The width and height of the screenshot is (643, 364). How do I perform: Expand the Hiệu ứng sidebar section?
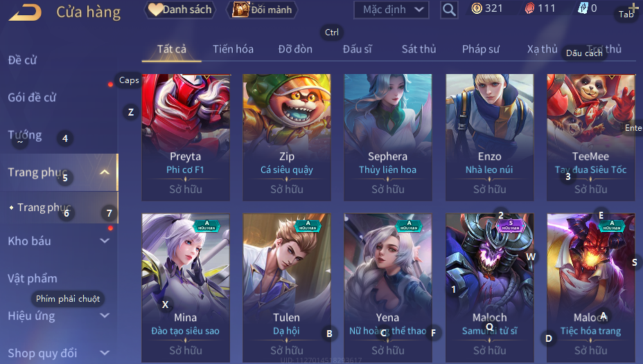[x=105, y=316]
